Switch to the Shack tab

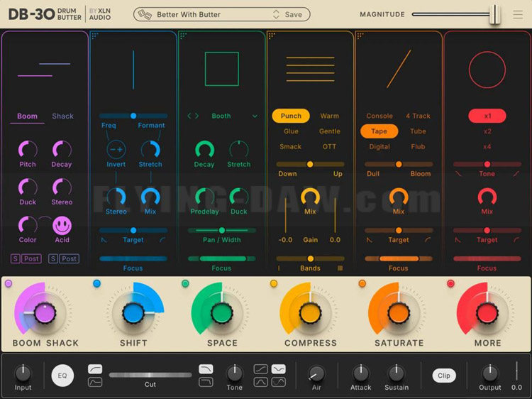[62, 116]
